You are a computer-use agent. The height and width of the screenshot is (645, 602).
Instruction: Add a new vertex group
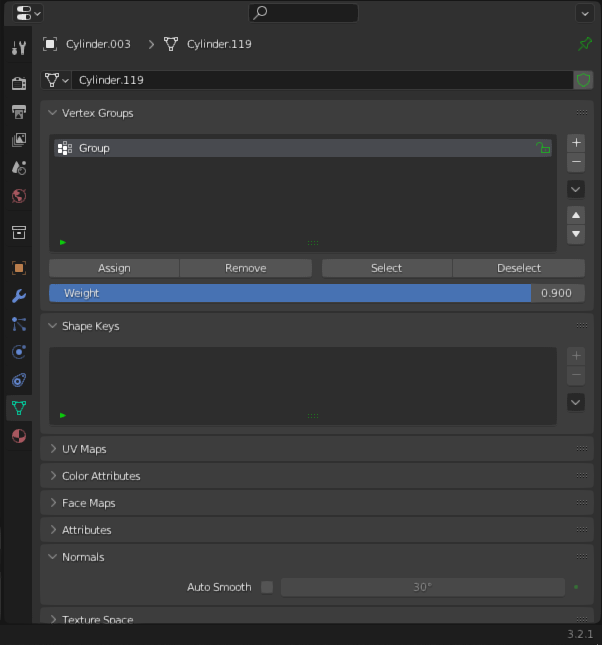tap(576, 143)
